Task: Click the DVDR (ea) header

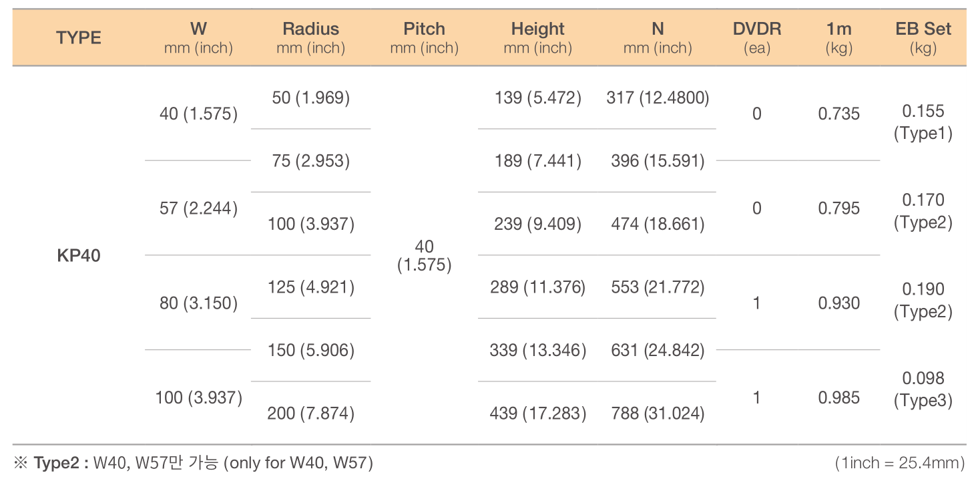Action: click(x=757, y=38)
